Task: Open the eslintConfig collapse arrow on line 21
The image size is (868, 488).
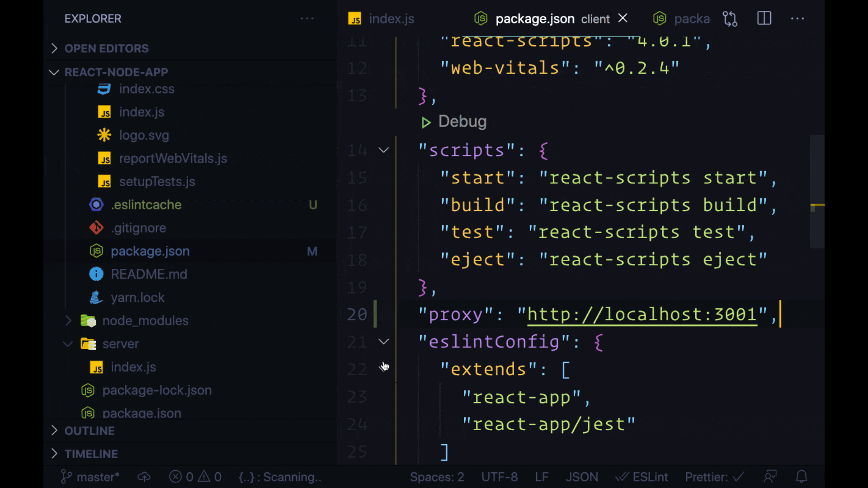Action: [x=384, y=341]
